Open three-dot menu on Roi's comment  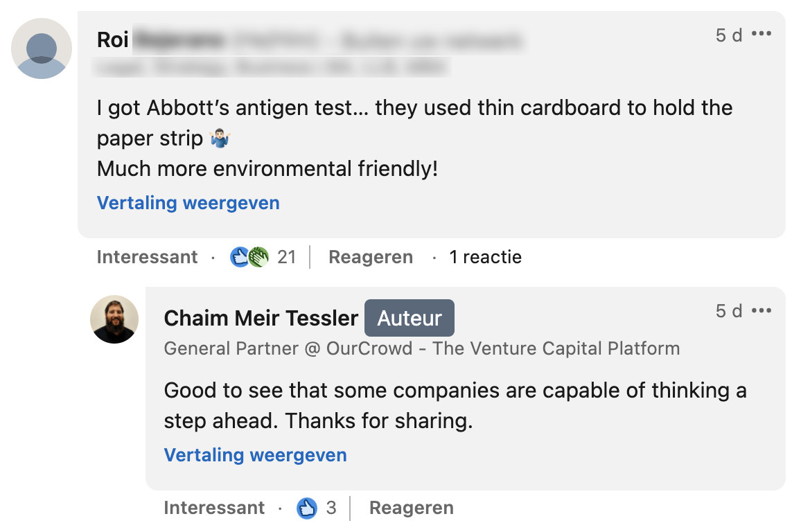(762, 34)
